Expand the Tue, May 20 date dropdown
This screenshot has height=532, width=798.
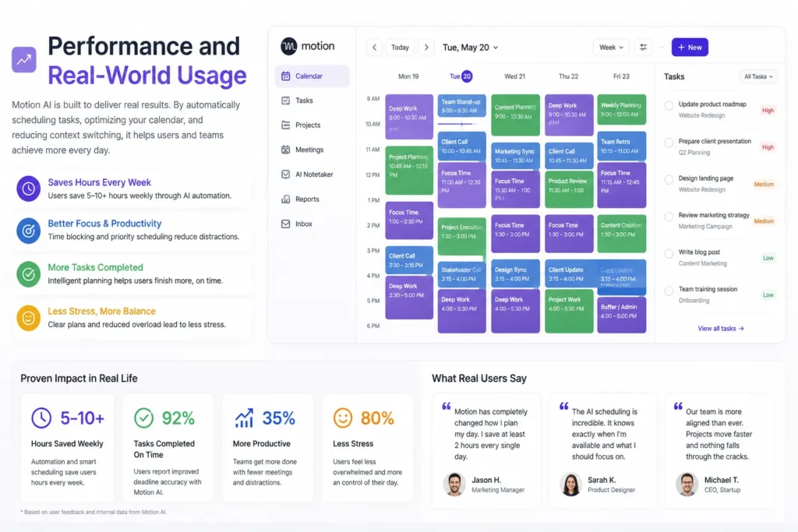(470, 48)
